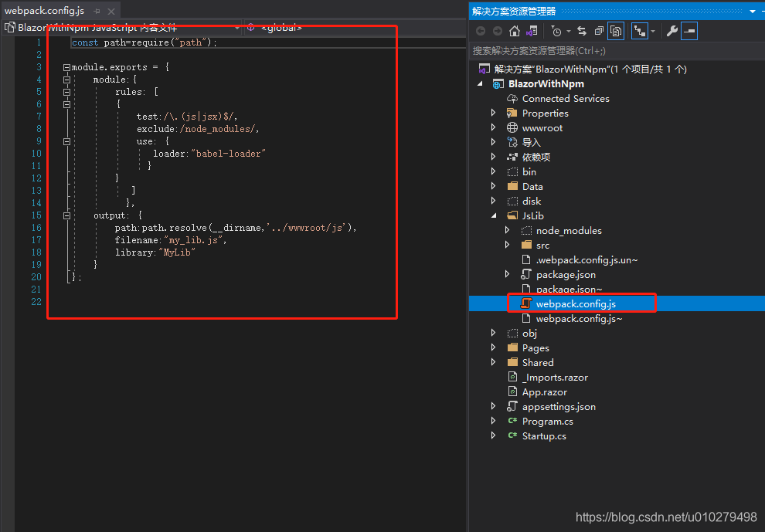Click the package.json file icon

tap(526, 275)
